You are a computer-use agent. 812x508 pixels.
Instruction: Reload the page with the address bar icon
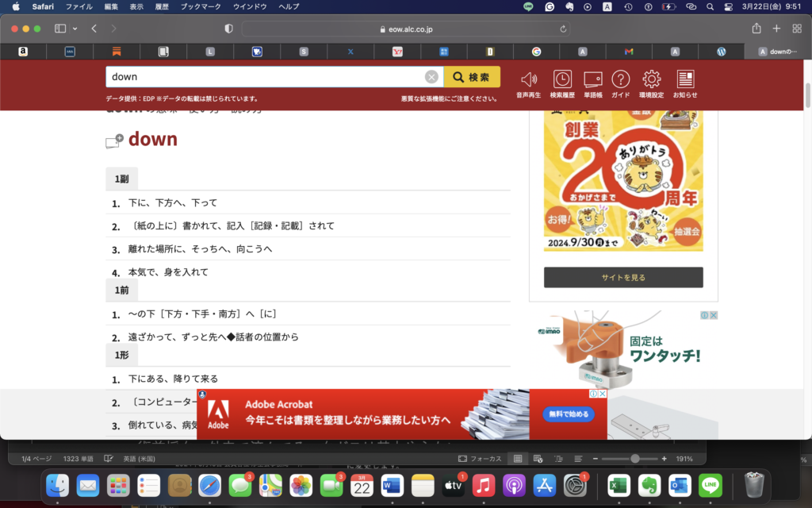[564, 29]
